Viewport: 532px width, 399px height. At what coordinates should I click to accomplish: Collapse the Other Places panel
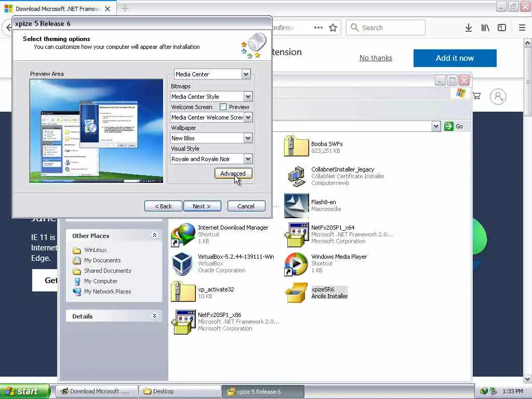pos(154,235)
